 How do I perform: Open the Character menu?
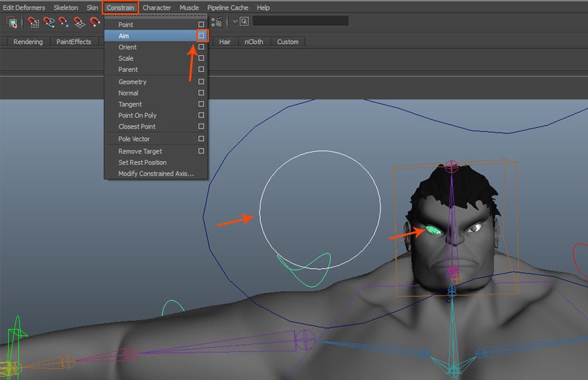click(157, 8)
